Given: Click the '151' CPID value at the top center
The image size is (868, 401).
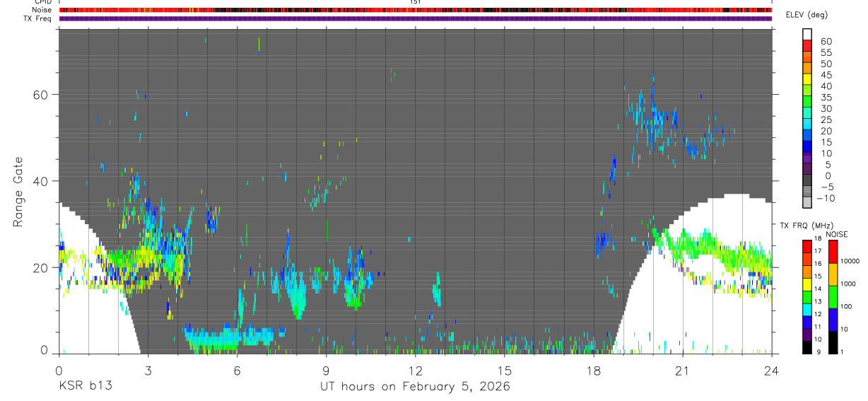Looking at the screenshot, I should tap(416, 2).
